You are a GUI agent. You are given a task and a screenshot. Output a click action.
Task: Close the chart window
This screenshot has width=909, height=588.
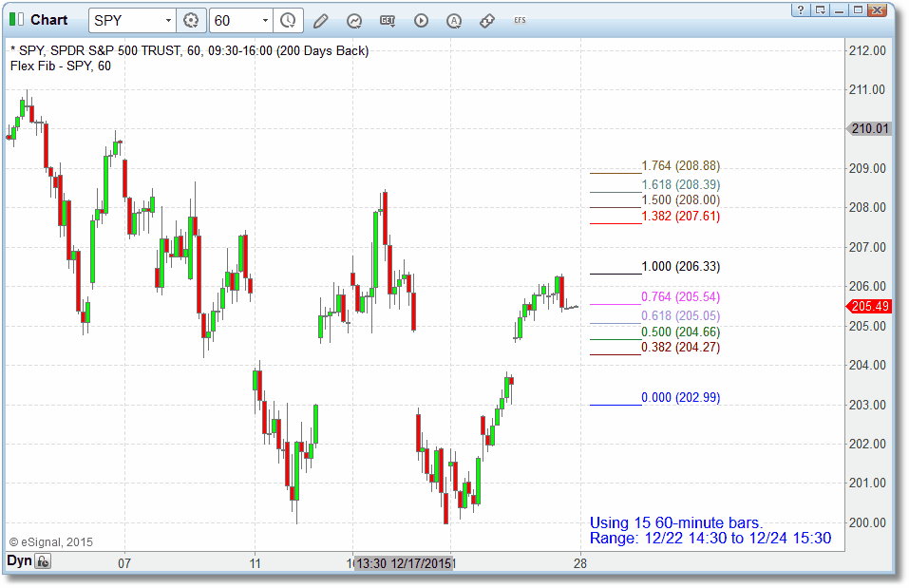point(878,9)
